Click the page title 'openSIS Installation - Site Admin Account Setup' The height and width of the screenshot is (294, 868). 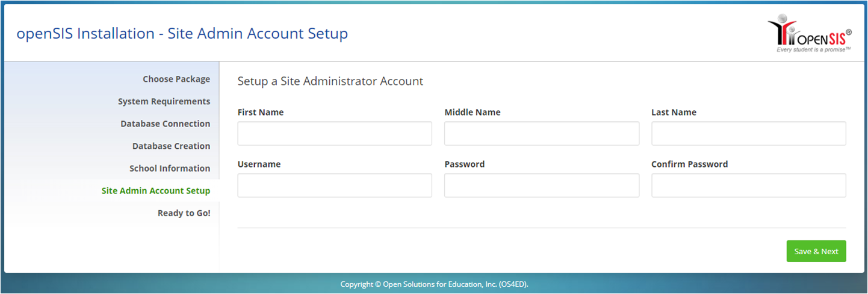pos(182,34)
